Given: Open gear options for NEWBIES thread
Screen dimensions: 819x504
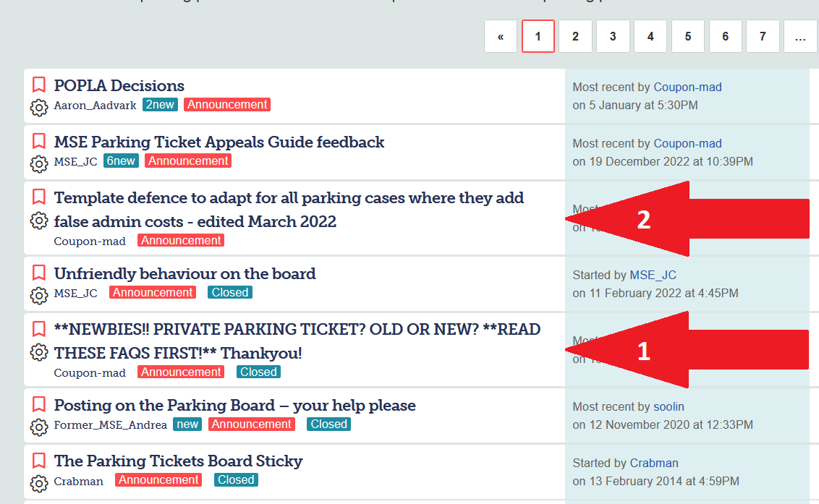Looking at the screenshot, I should (x=38, y=352).
